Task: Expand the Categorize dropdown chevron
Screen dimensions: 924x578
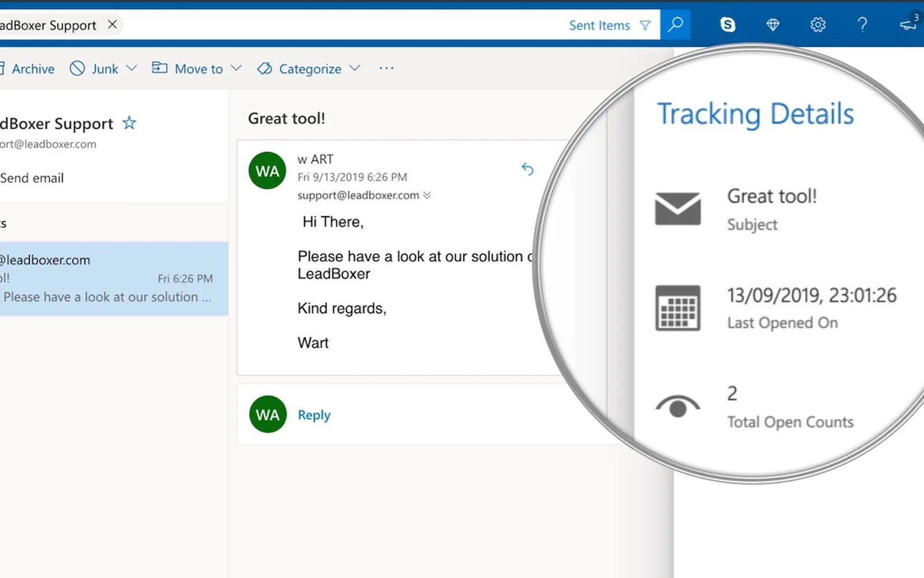Action: point(355,68)
